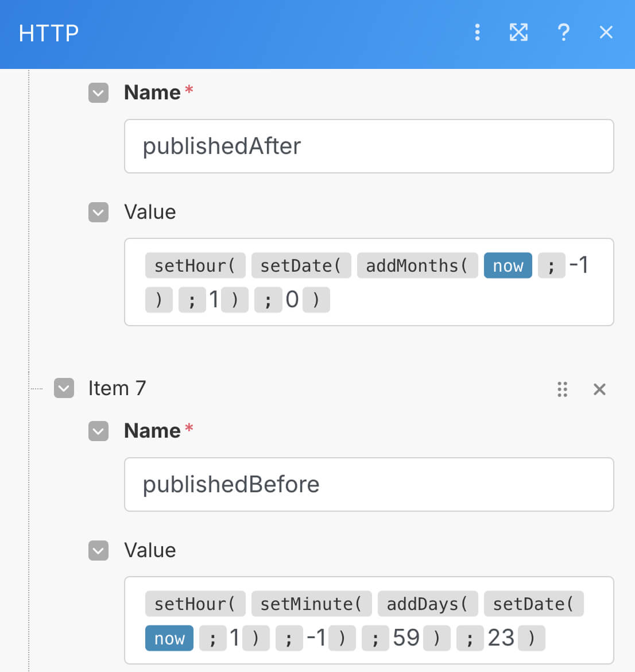Viewport: 635px width, 672px height.
Task: Click the addDays( function token
Action: (428, 604)
